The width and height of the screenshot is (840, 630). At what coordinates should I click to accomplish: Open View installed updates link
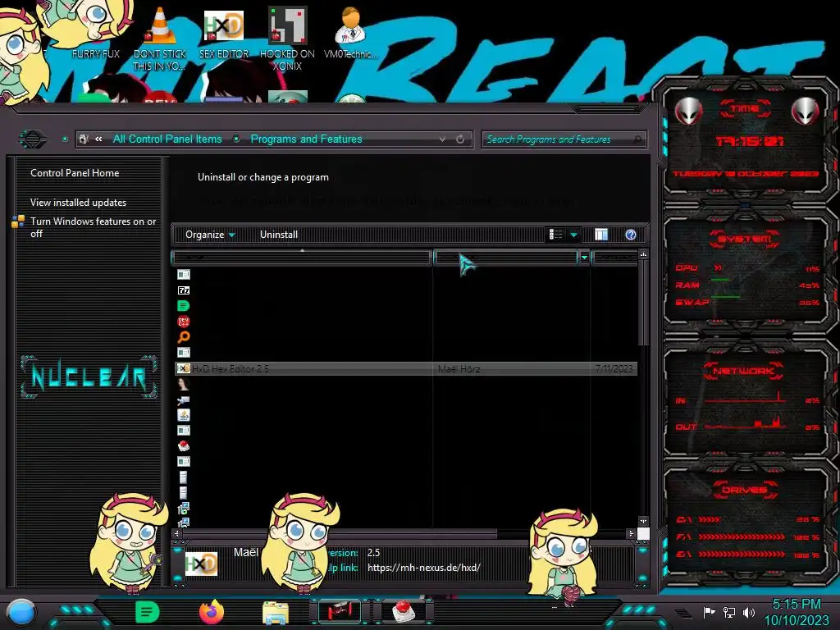78,203
